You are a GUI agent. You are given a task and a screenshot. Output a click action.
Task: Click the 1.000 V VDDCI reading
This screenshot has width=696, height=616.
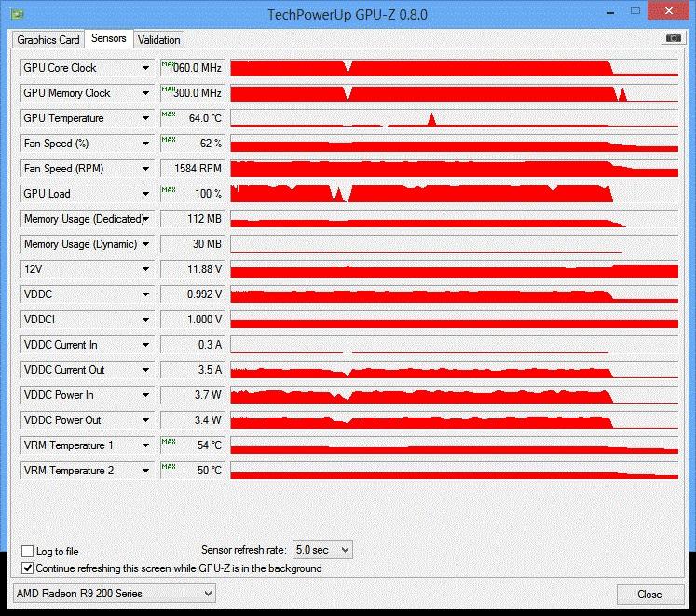192,320
